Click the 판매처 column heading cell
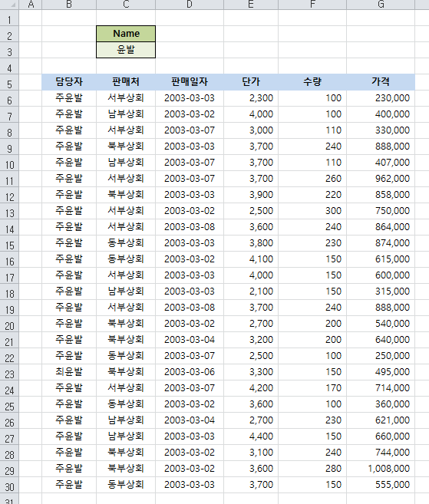Viewport: 429px width, 504px height. 126,82
